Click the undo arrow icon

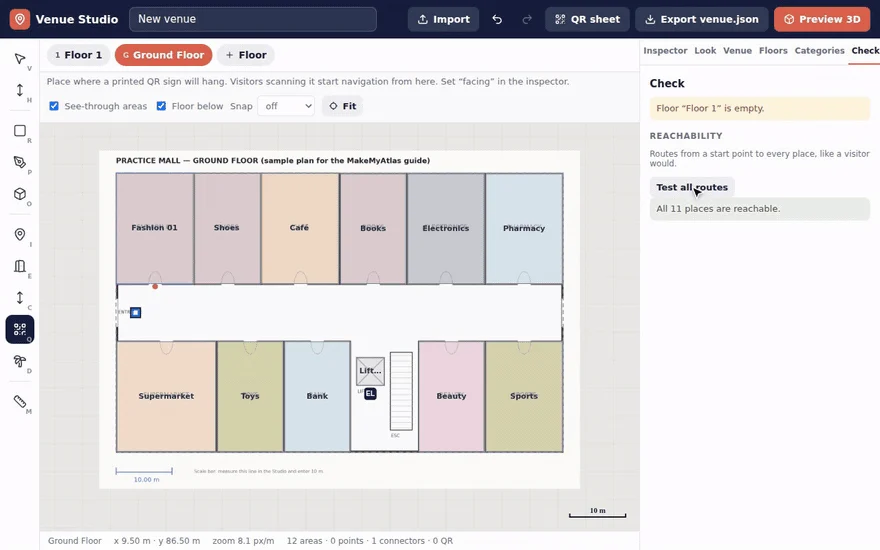pyautogui.click(x=497, y=19)
